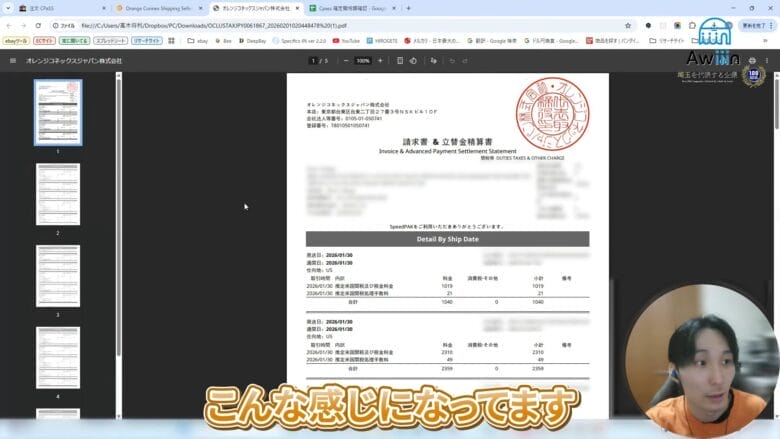Select the オレンジコネックスジャパン株式会社 tab

pos(255,8)
